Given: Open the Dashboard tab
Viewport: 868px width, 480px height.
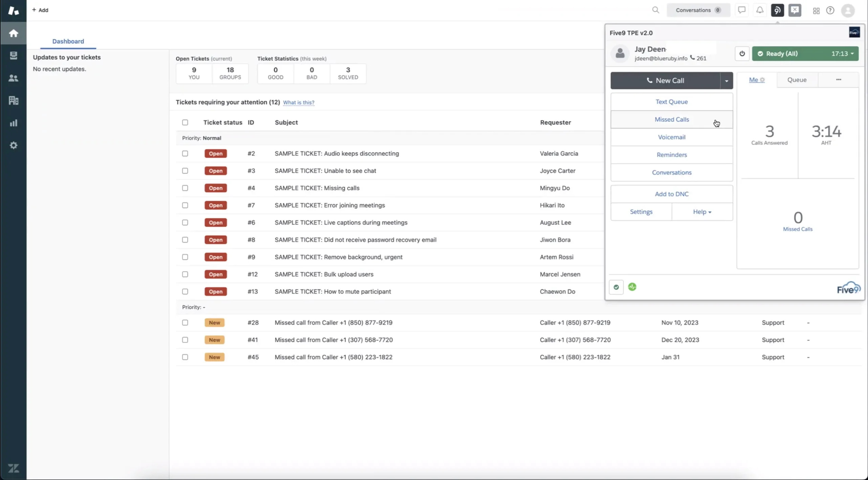Looking at the screenshot, I should click(67, 41).
